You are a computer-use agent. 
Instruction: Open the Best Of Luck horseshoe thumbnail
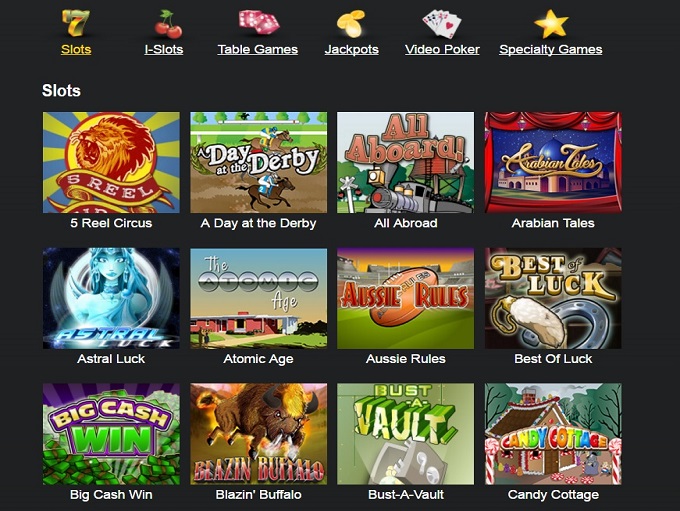(553, 298)
